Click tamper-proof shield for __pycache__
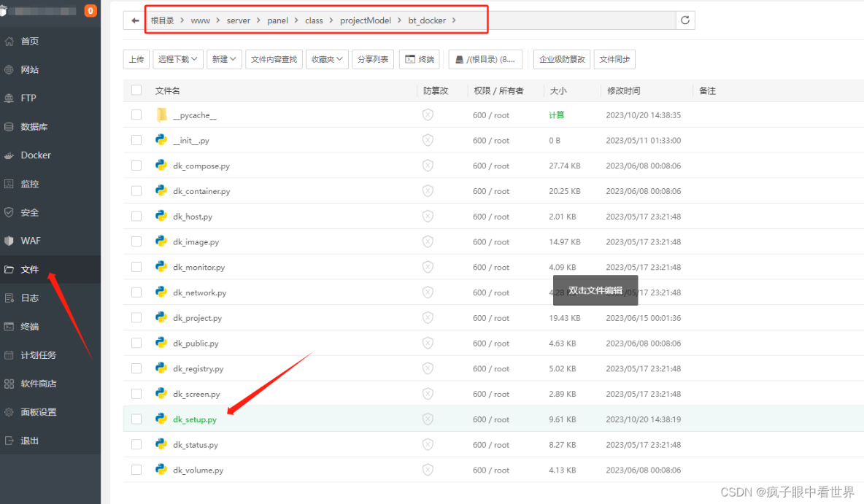Viewport: 864px width, 504px height. click(428, 115)
